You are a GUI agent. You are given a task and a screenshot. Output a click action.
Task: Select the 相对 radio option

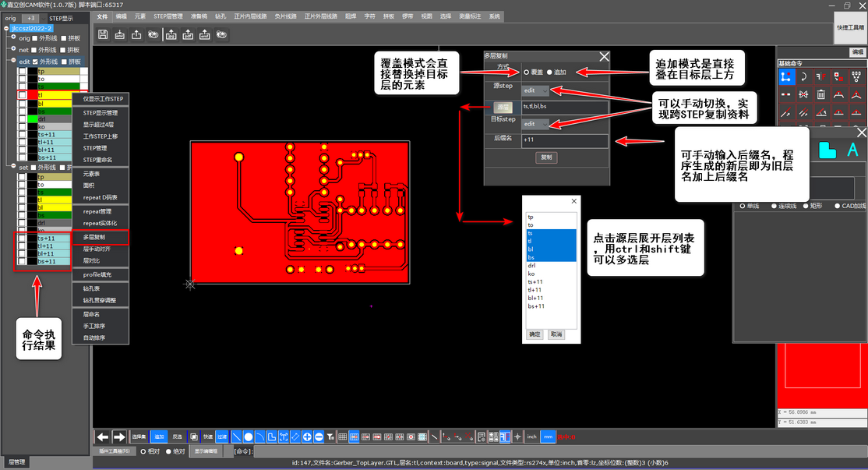coord(143,451)
